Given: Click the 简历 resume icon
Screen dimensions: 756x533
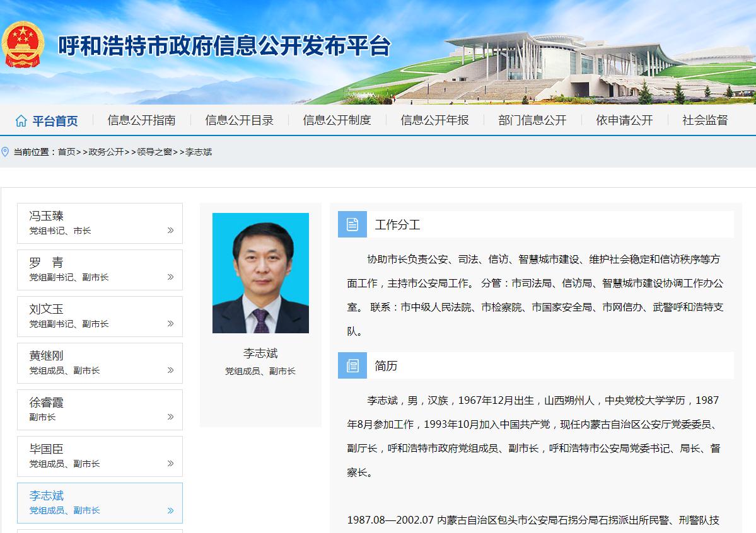Looking at the screenshot, I should click(352, 366).
